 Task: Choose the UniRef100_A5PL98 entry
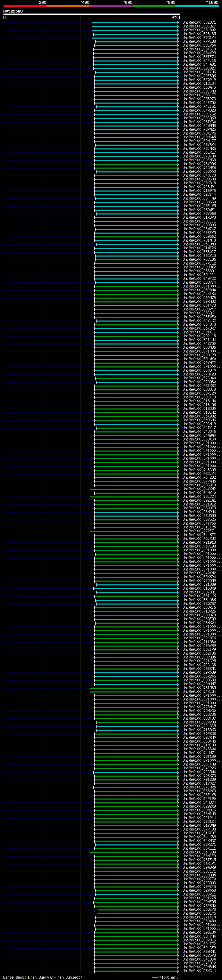point(199,546)
